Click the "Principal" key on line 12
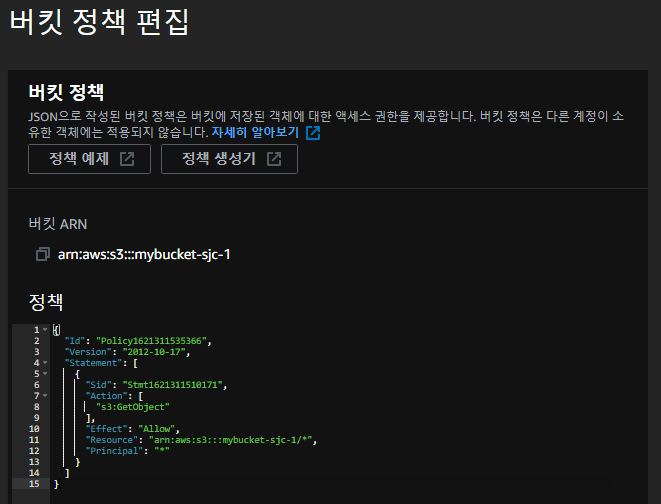Image resolution: width=661 pixels, height=504 pixels. (114, 450)
